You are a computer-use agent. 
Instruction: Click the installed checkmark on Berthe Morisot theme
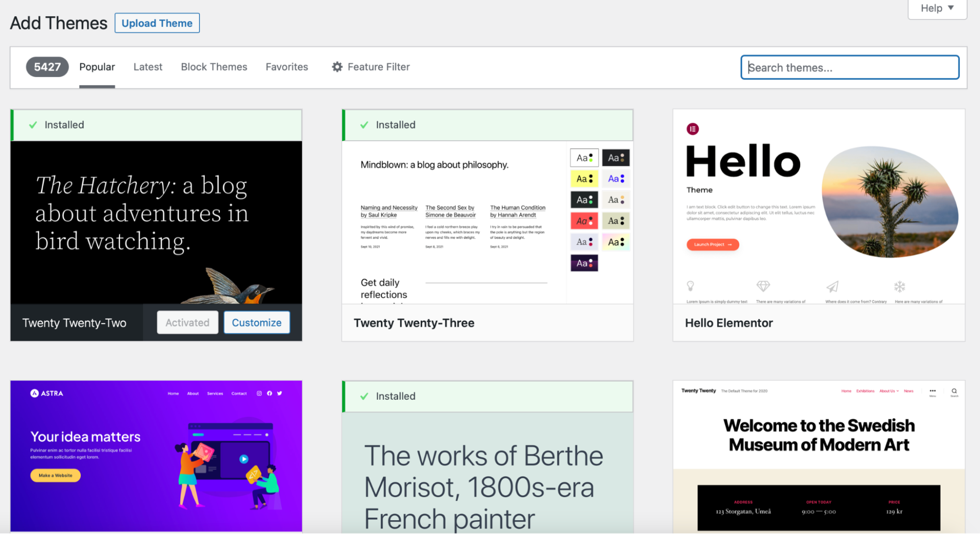coord(363,396)
